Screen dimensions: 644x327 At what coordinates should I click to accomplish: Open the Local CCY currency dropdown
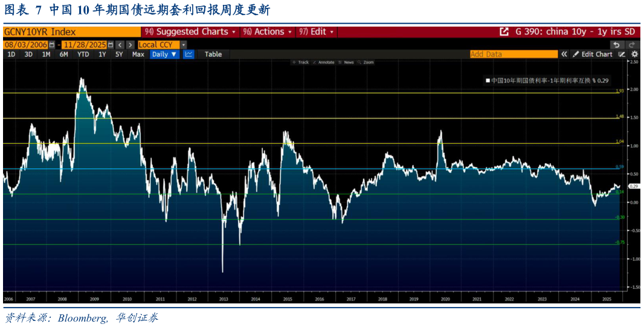point(162,45)
